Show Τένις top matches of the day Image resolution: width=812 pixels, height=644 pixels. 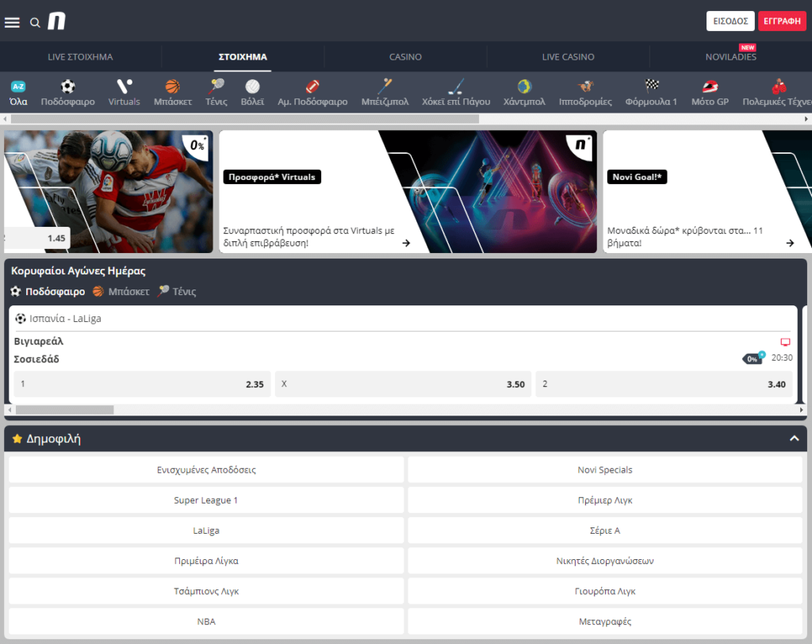click(x=177, y=292)
